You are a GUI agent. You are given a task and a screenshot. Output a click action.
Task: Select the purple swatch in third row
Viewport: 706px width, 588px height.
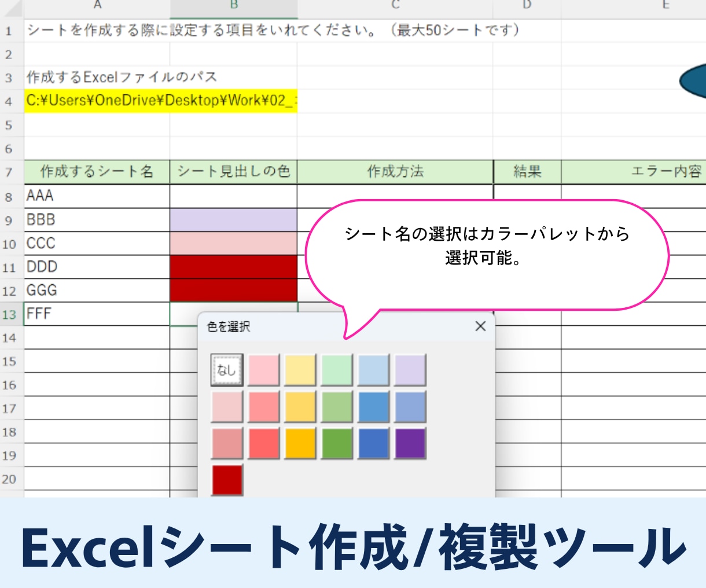click(x=410, y=443)
